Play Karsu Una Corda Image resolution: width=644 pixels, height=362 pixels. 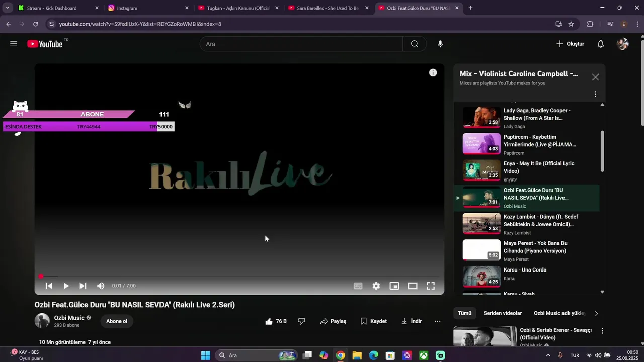pyautogui.click(x=527, y=278)
